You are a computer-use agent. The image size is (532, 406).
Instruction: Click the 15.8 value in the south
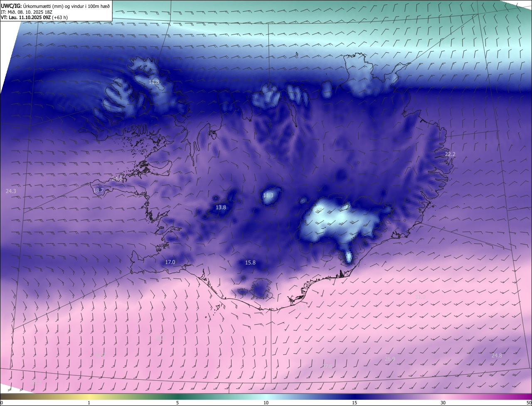point(250,262)
